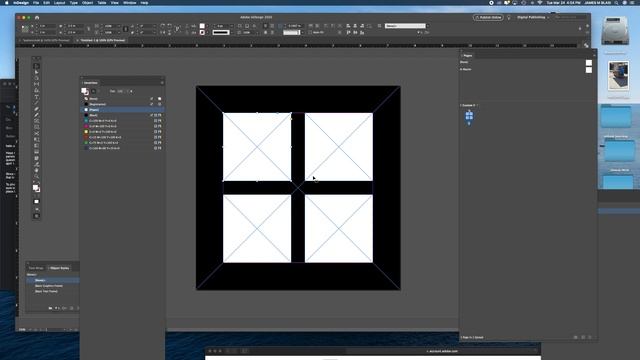
Task: Select the Gradient Feather tool
Action: (x=36, y=152)
